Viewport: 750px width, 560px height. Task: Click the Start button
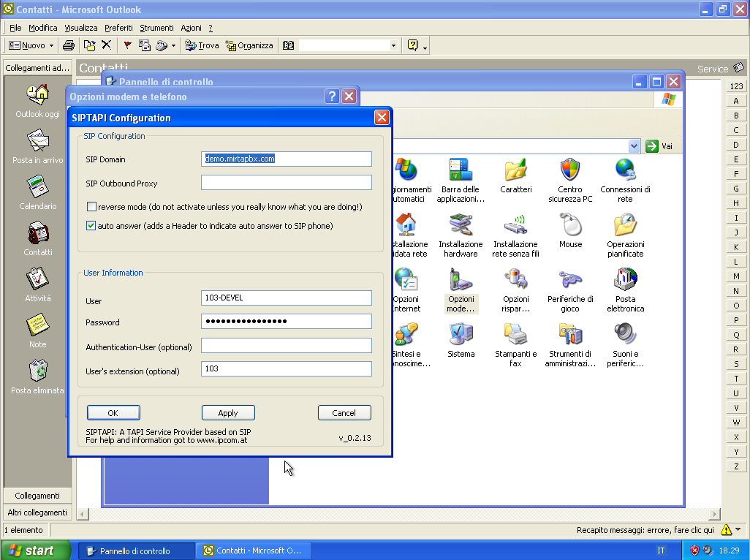click(35, 550)
